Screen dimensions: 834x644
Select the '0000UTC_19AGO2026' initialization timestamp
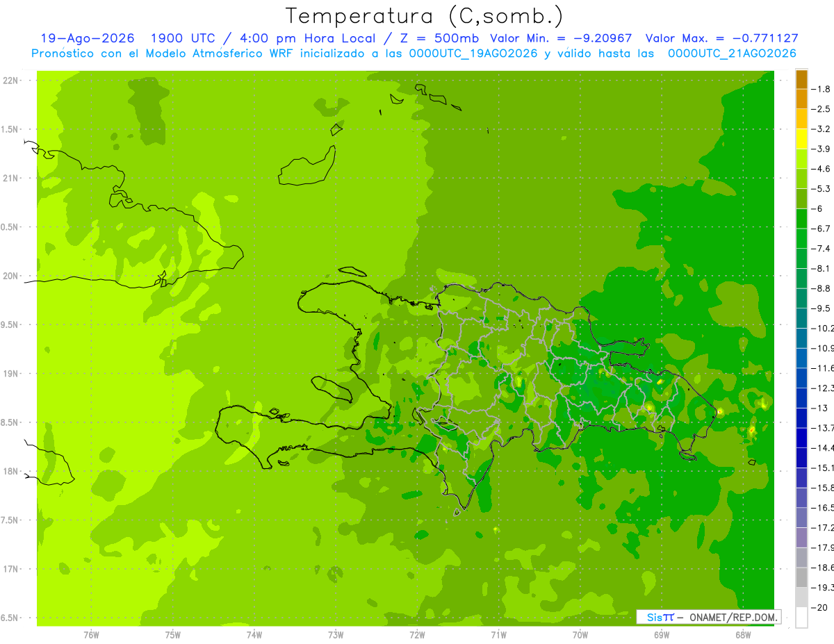tap(473, 53)
